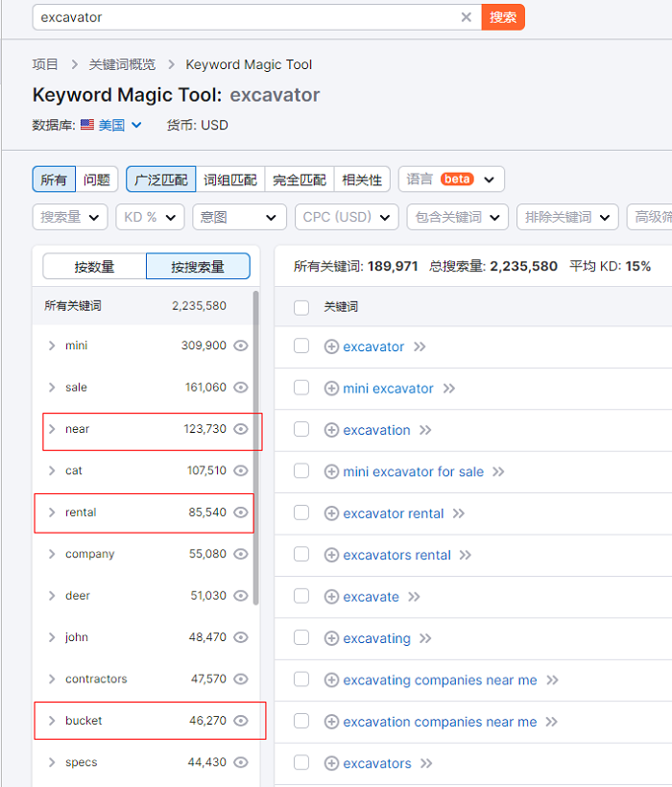Image resolution: width=672 pixels, height=787 pixels.
Task: Click double-arrow icon next to 'excavating'
Action: point(425,638)
